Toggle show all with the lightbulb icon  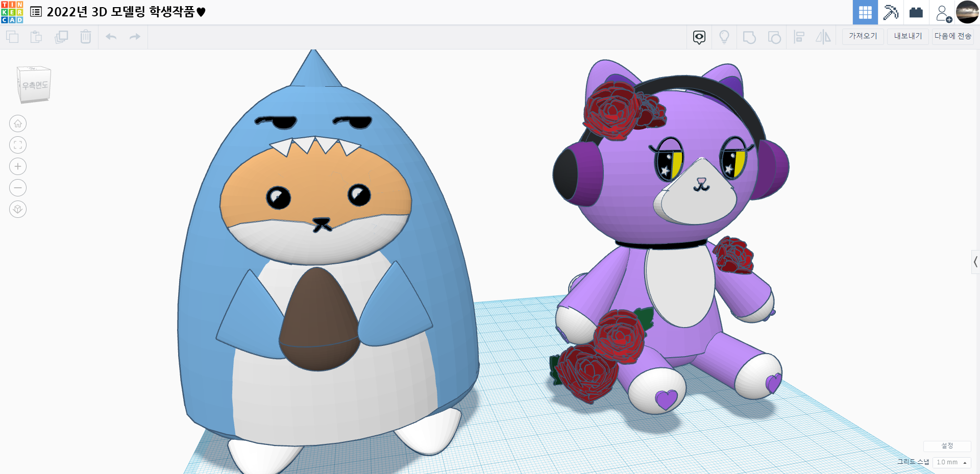724,37
